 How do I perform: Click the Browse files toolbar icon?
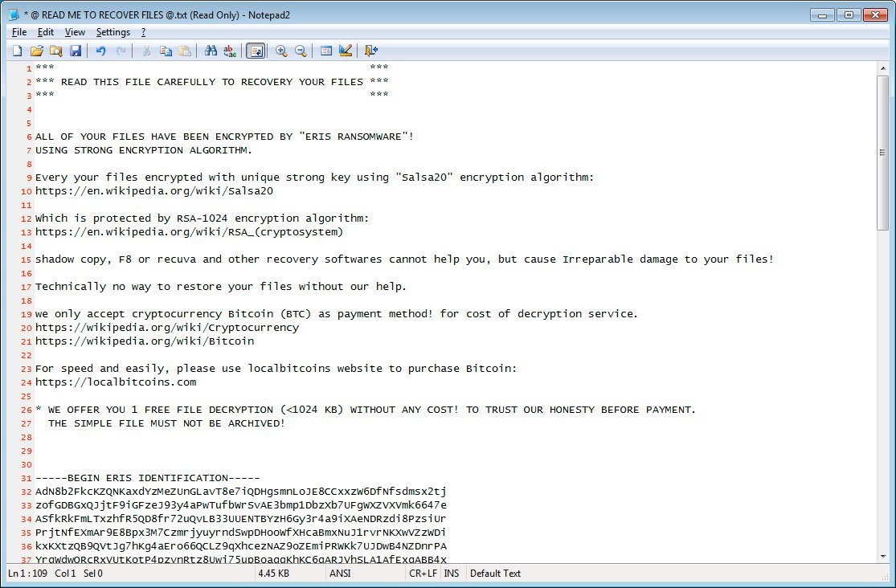point(55,51)
